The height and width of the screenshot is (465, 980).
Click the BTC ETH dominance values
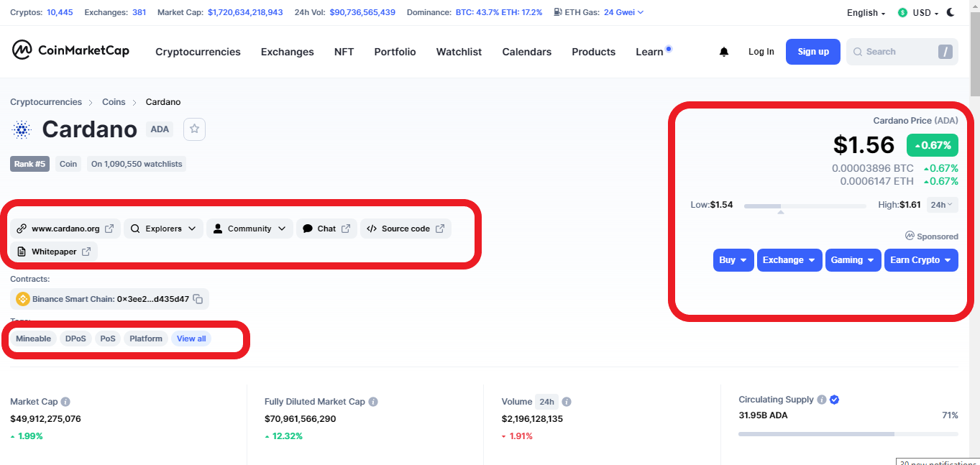point(500,12)
